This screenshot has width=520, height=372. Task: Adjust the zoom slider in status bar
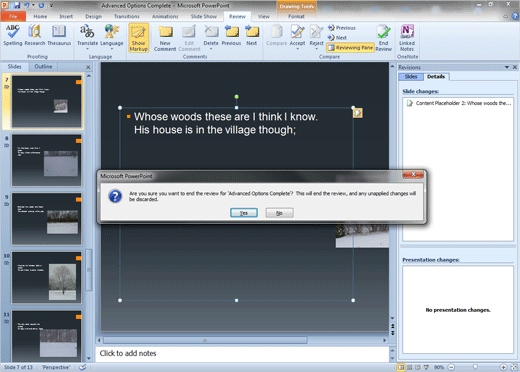[x=475, y=367]
